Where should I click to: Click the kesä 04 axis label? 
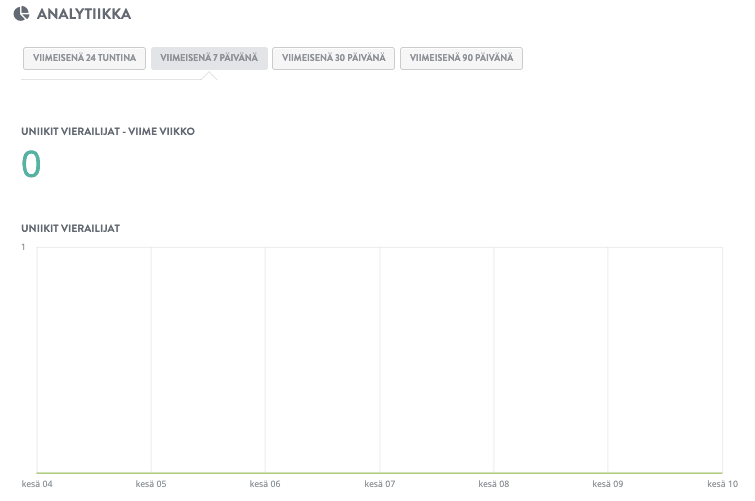37,484
